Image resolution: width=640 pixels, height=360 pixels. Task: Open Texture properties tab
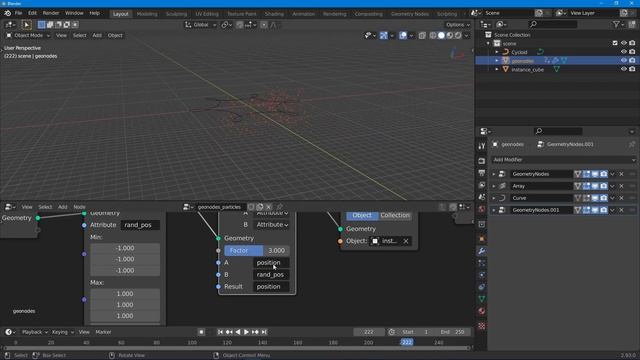point(482,326)
